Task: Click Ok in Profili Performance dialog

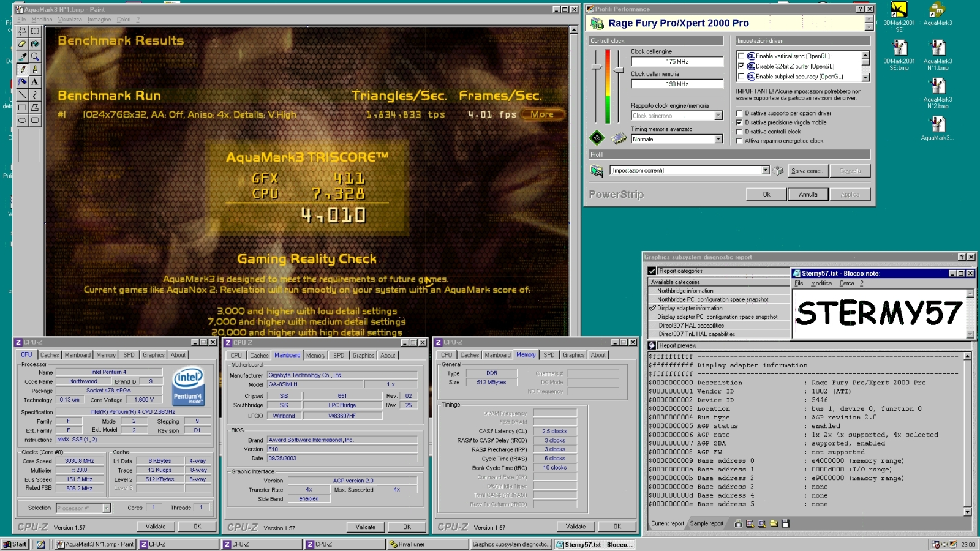Action: (x=766, y=194)
